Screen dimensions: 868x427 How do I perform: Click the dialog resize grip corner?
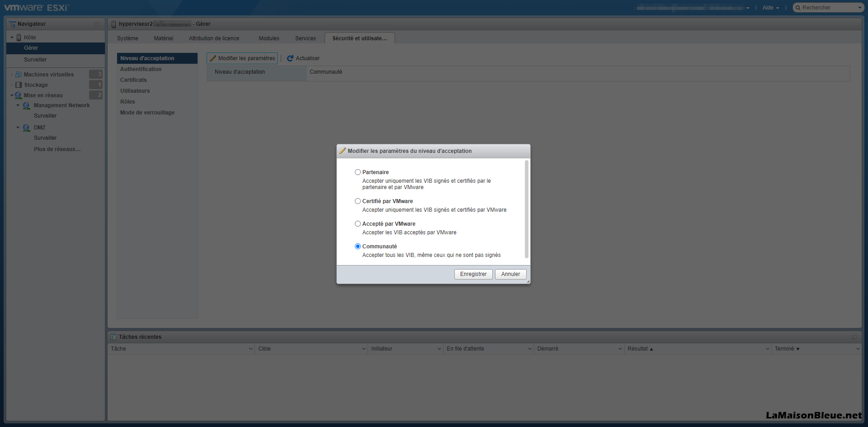528,281
